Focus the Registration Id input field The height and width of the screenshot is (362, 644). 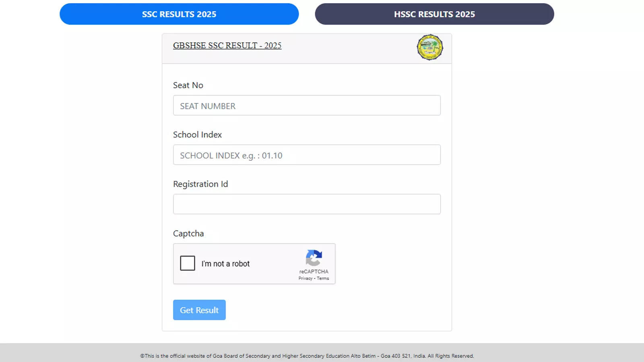tap(307, 204)
